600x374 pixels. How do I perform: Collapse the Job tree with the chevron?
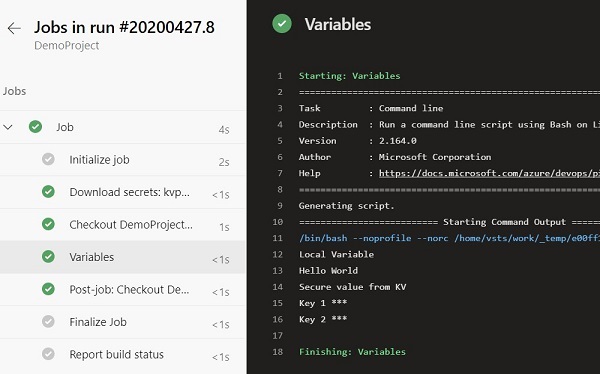click(x=8, y=127)
